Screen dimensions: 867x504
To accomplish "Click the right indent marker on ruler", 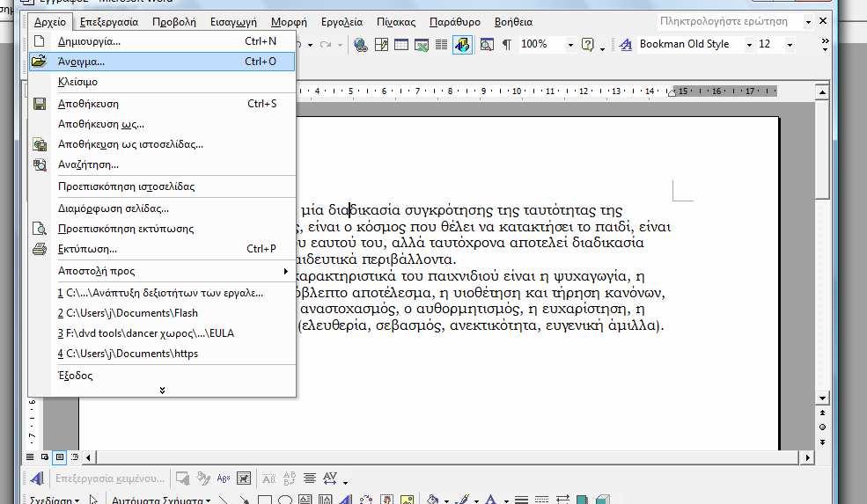I will pos(672,93).
